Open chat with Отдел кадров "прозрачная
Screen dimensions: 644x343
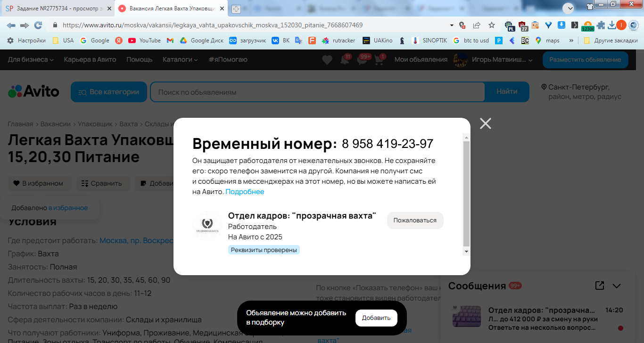point(538,318)
